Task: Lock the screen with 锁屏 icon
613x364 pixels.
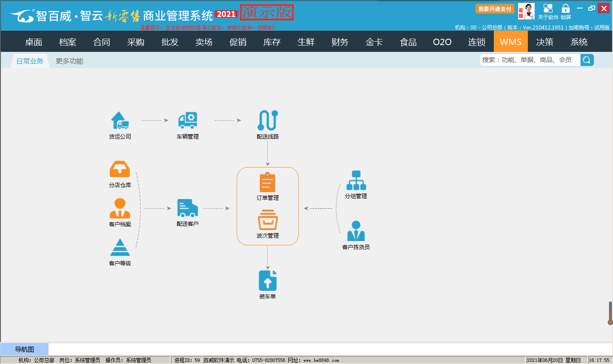Action: 565,11
